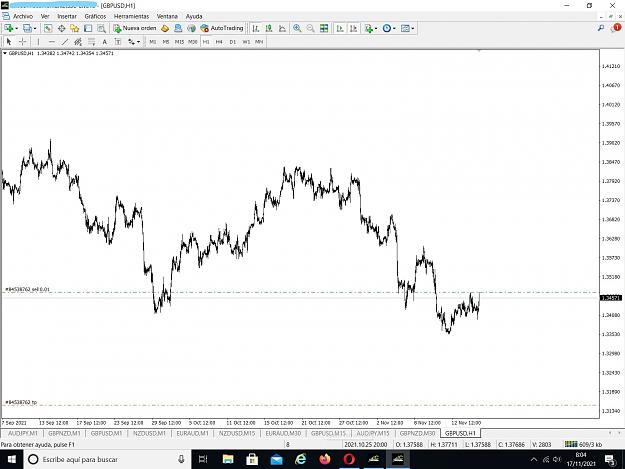Show hidden system tray icons chevron
The width and height of the screenshot is (625, 469).
(534, 459)
